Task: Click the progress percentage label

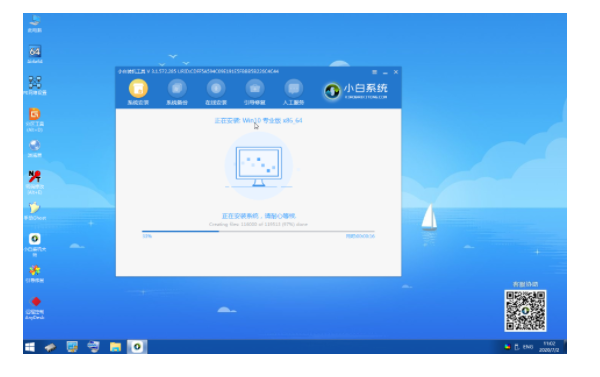Action: point(147,236)
